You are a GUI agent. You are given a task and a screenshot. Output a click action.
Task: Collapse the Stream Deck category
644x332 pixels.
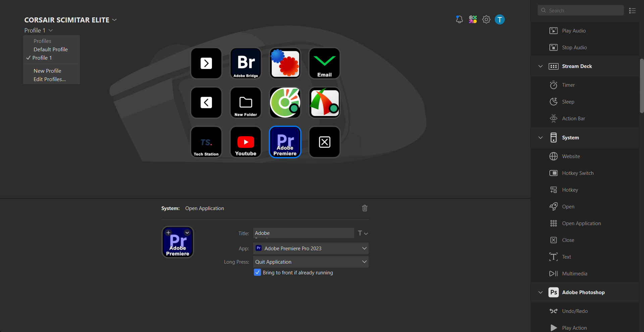(x=540, y=66)
